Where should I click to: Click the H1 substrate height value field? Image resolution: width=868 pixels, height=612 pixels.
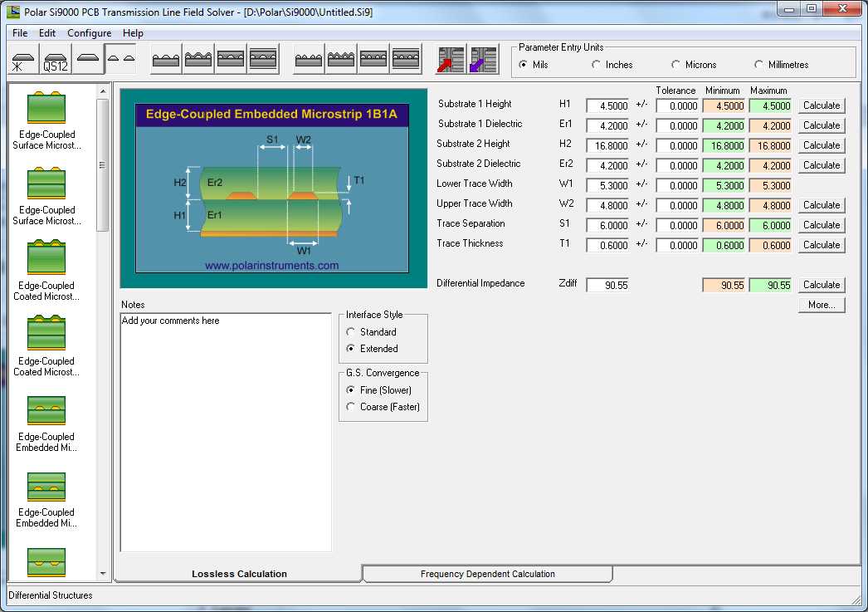[607, 105]
